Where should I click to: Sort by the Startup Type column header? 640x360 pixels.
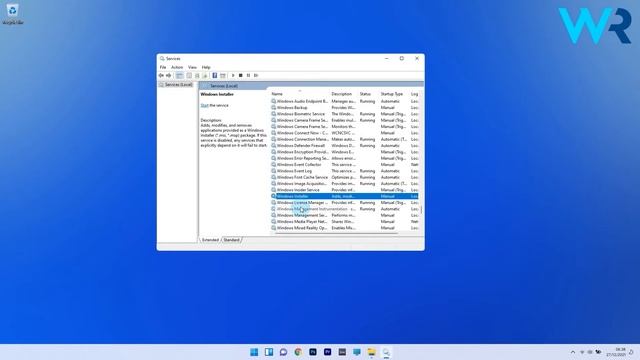392,94
